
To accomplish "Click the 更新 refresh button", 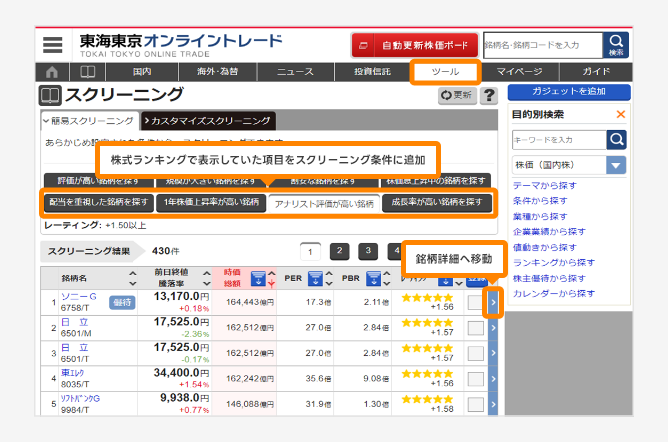I will 457,95.
